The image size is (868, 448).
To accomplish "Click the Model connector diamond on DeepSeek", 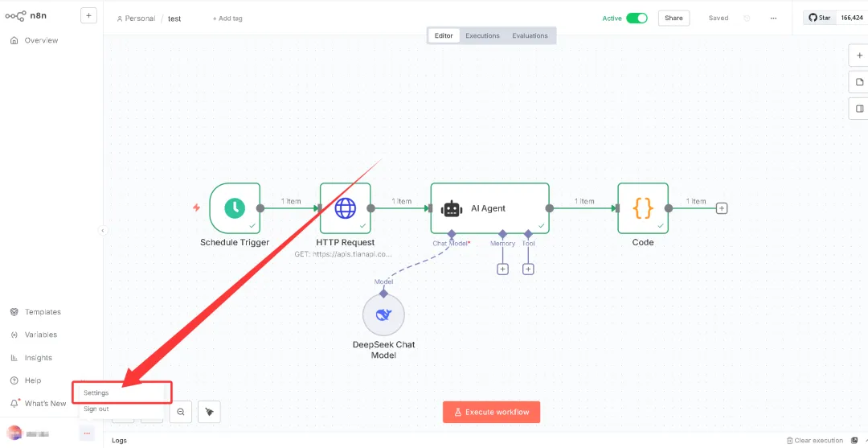I will tap(383, 294).
